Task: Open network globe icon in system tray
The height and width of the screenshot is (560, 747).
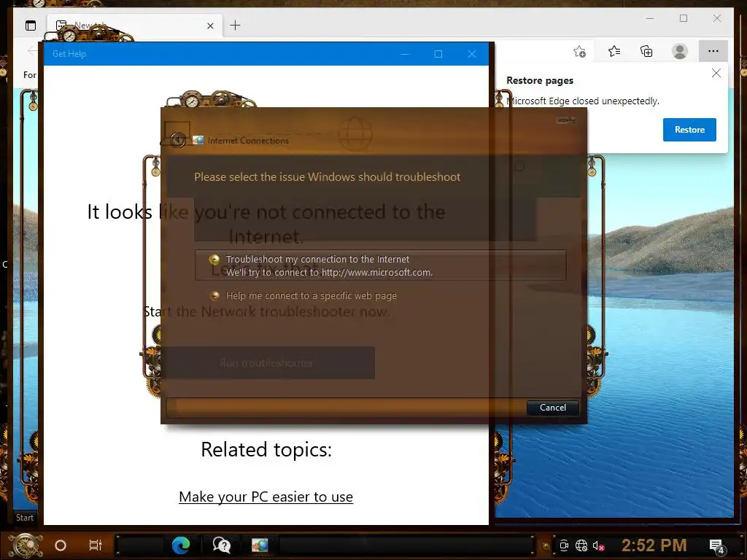Action: point(581,545)
